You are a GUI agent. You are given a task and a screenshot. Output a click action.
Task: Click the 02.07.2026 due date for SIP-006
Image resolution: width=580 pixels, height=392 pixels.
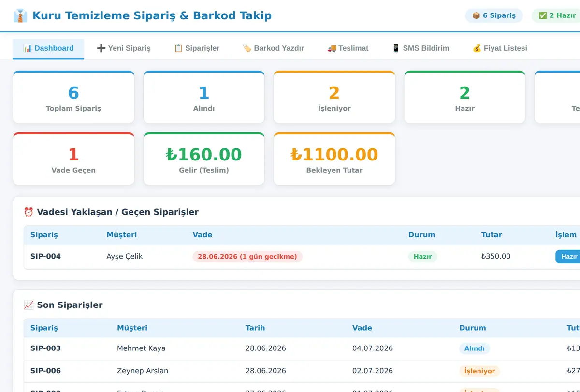point(373,371)
